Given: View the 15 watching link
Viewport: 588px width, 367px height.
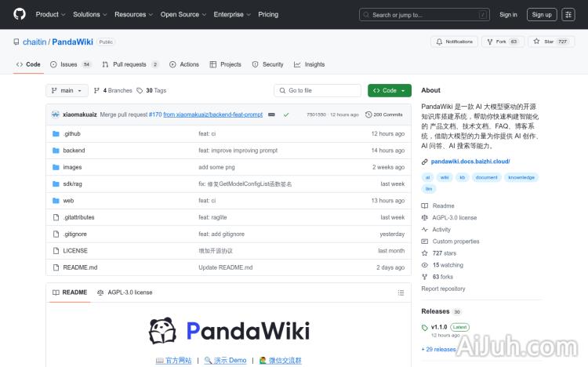Looking at the screenshot, I should [x=442, y=265].
